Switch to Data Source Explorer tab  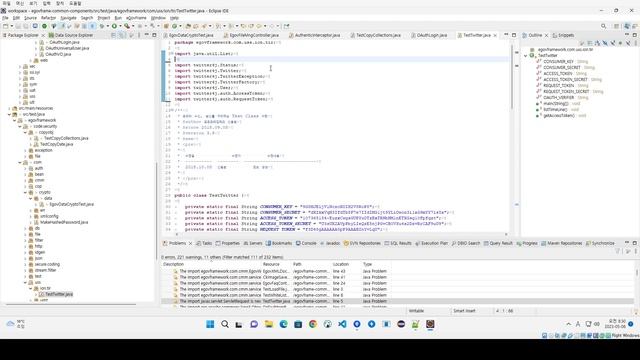click(71, 36)
